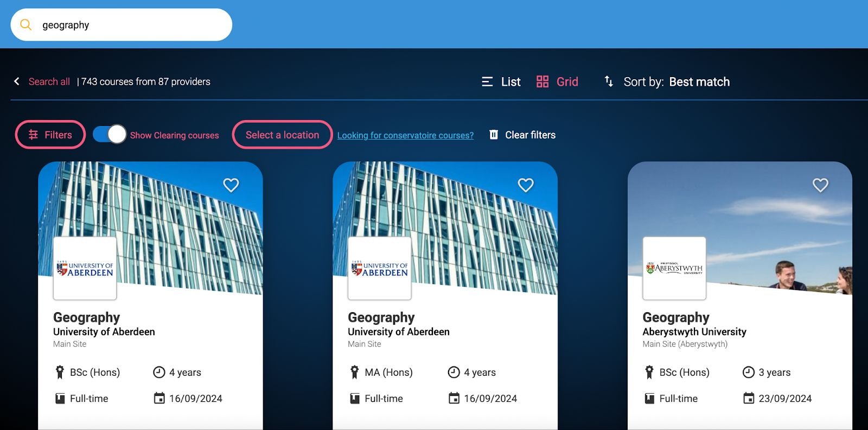Viewport: 868px width, 430px height.
Task: Click the back chevron beside Search all
Action: coord(17,81)
